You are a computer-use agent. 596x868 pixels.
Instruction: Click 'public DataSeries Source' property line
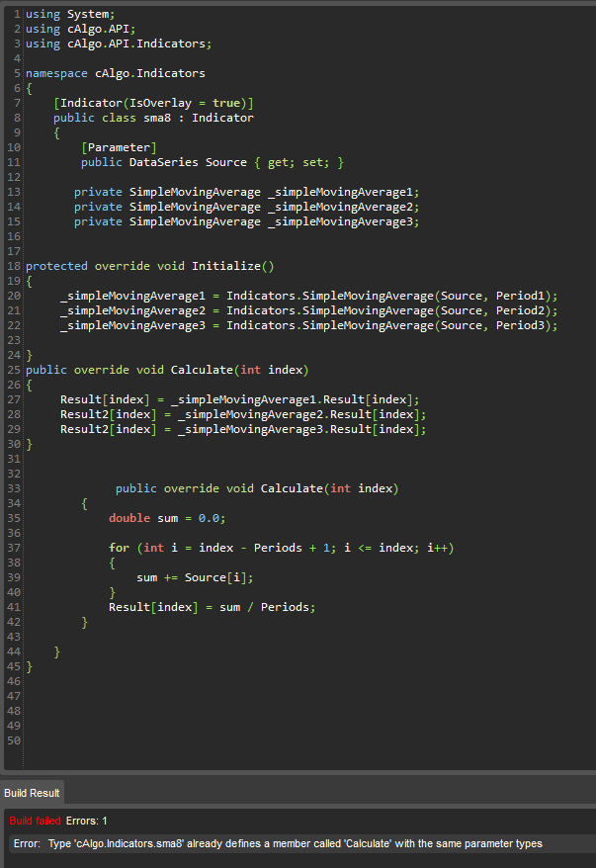tap(212, 162)
